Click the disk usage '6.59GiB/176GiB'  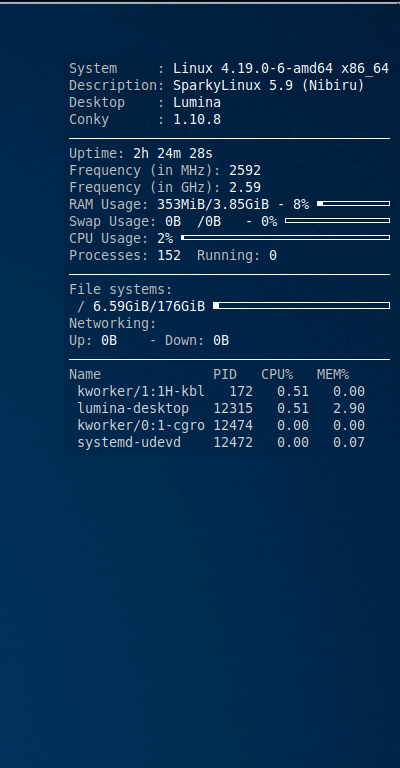click(149, 307)
